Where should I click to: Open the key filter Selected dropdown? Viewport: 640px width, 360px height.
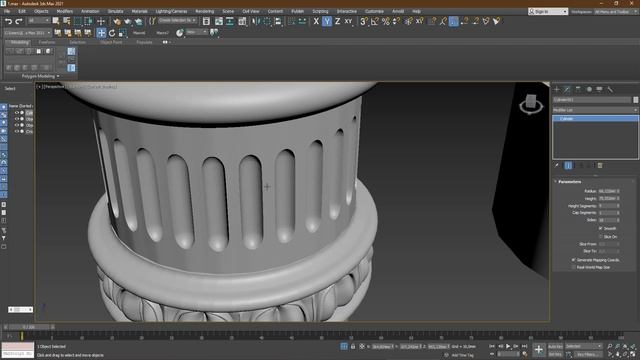[x=584, y=346]
